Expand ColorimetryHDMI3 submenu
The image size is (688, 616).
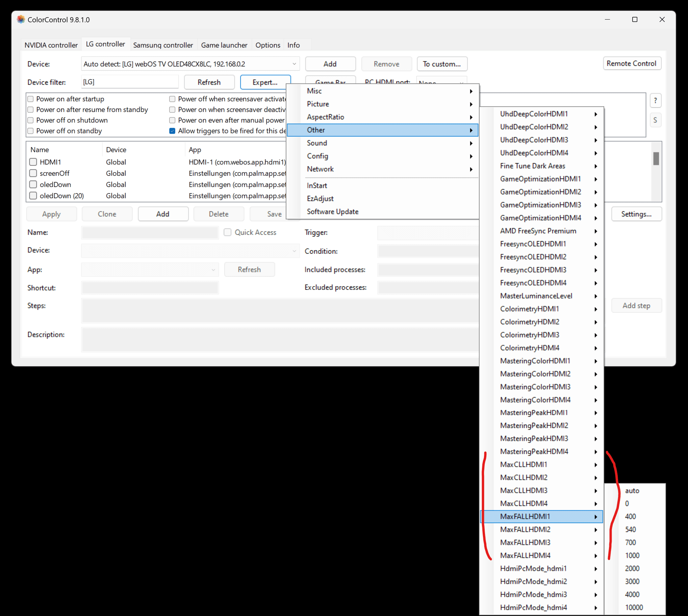coord(542,335)
